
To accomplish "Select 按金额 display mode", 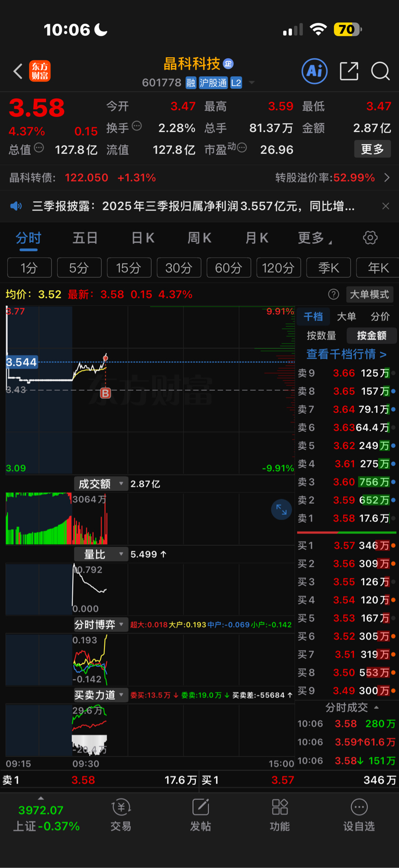I will coord(371,335).
